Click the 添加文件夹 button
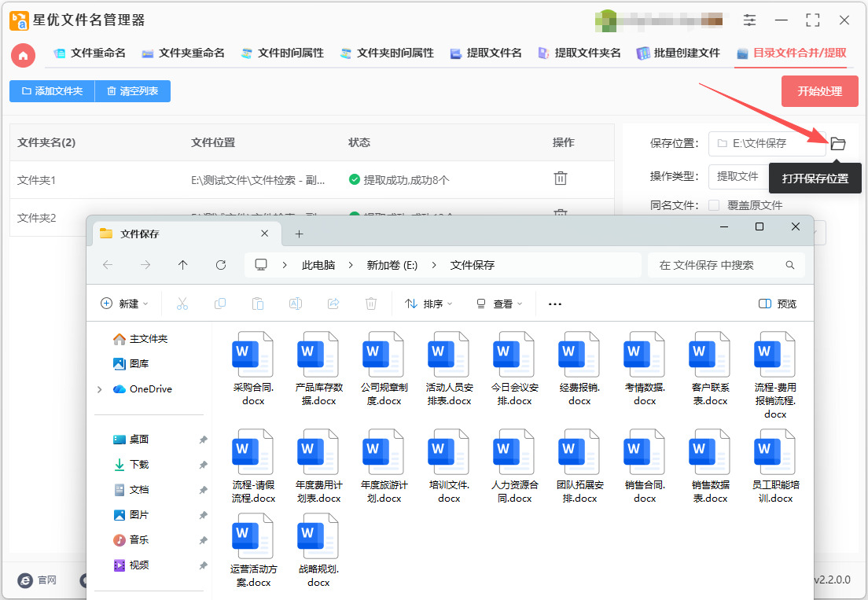This screenshot has width=868, height=600. (x=52, y=91)
